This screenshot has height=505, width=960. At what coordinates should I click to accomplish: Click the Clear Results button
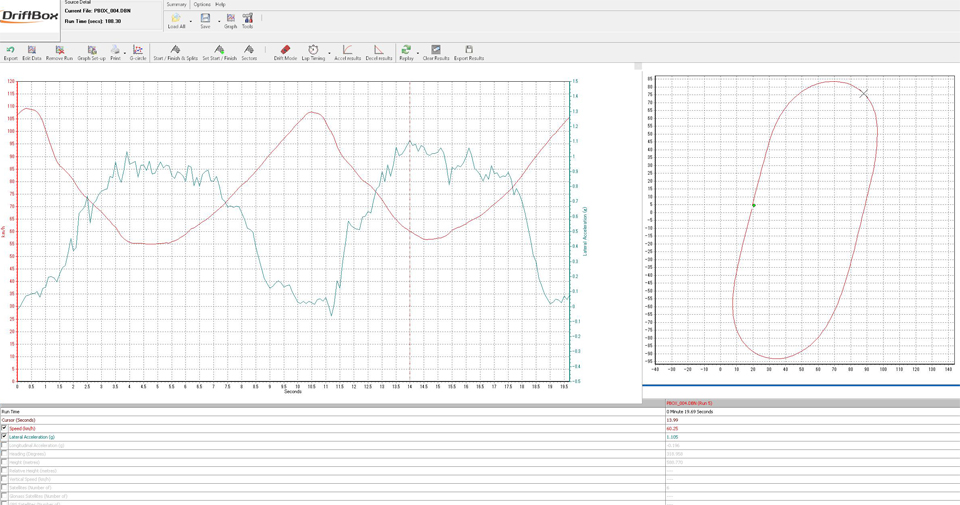click(x=435, y=52)
